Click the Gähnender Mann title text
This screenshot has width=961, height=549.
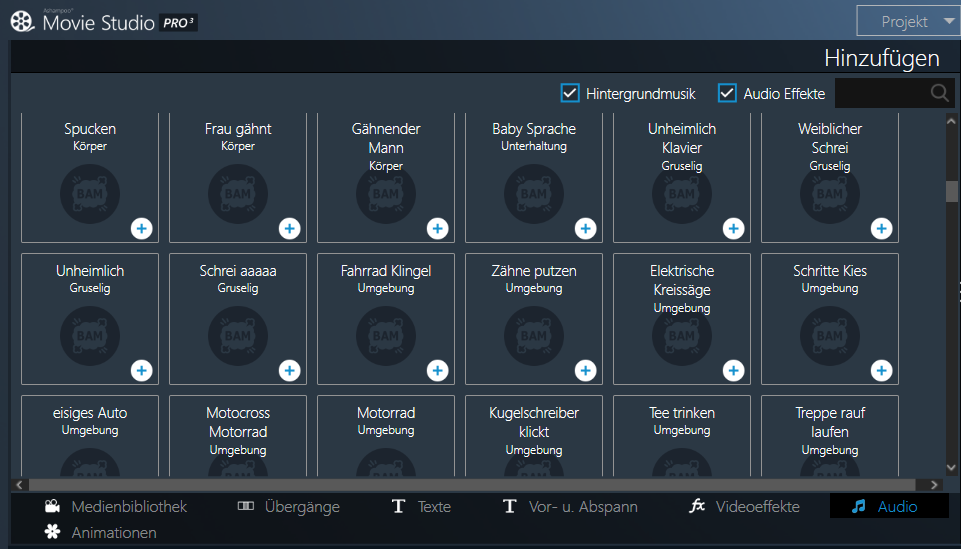pyautogui.click(x=386, y=138)
